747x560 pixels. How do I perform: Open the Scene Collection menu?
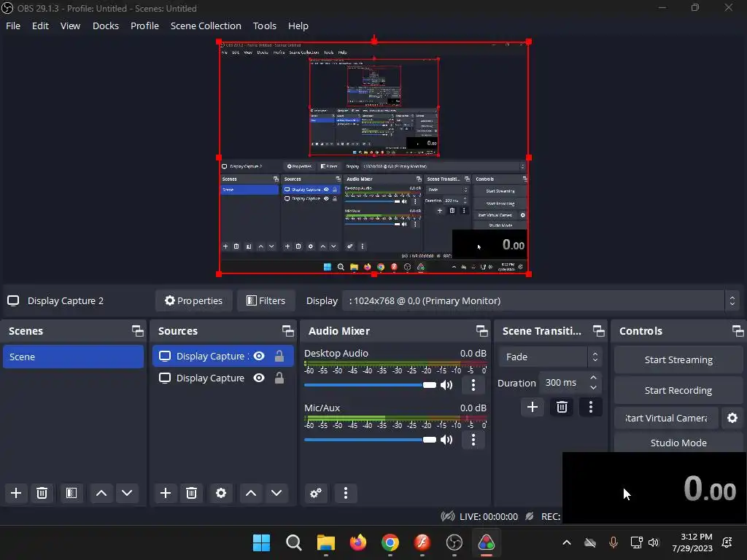206,26
